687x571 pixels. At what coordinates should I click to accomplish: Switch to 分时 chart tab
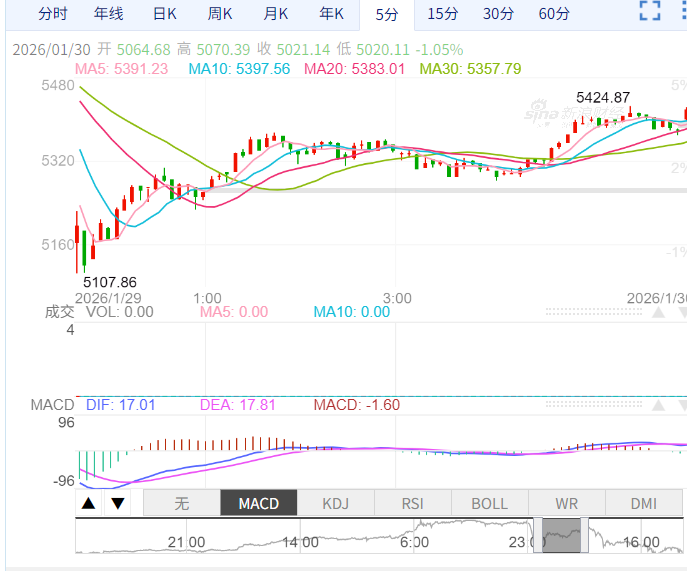click(x=53, y=14)
